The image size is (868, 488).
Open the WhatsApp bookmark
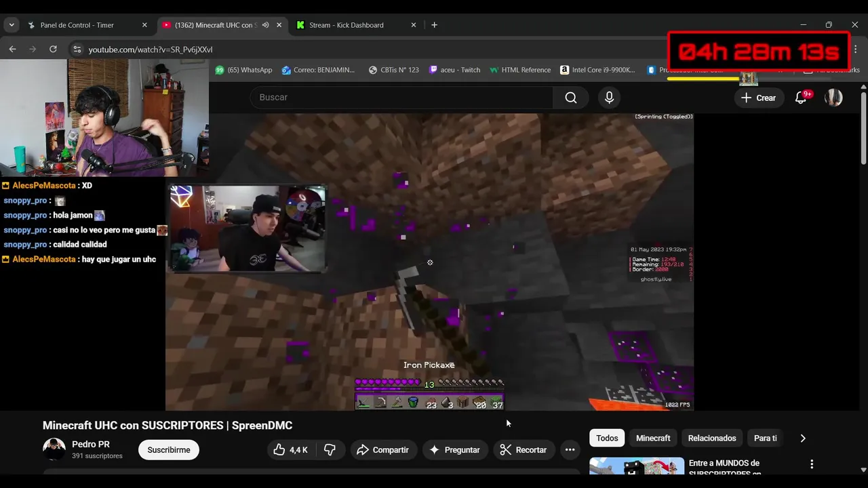click(x=243, y=70)
